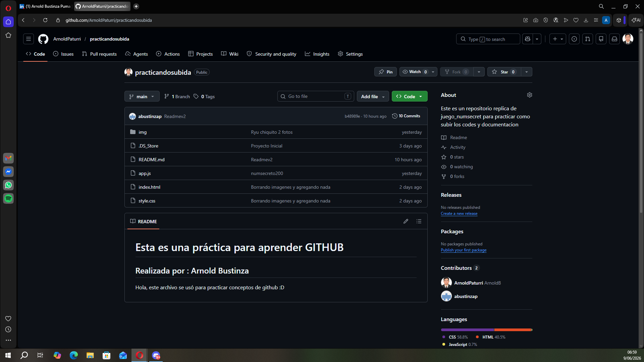
Task: Expand the Fork options arrow
Action: pos(479,72)
